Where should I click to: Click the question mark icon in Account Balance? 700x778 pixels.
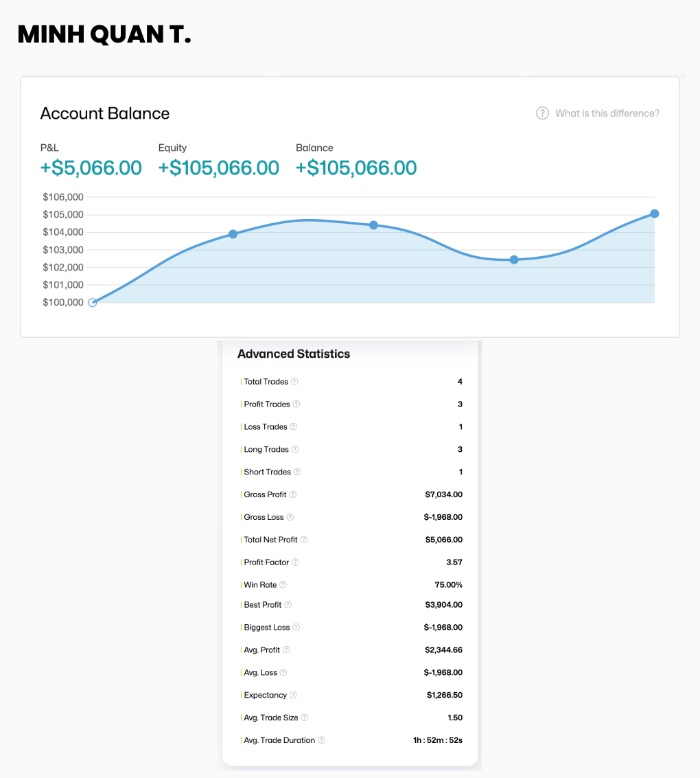point(542,113)
